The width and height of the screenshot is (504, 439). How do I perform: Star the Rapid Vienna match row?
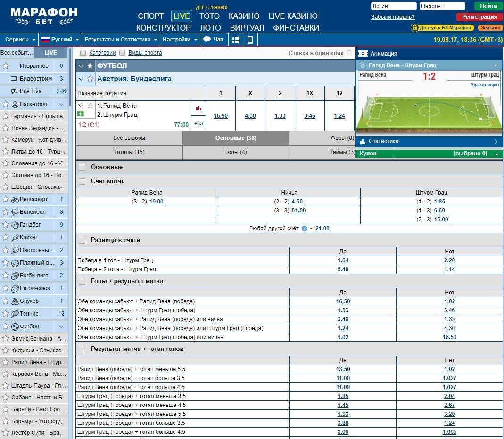click(90, 106)
